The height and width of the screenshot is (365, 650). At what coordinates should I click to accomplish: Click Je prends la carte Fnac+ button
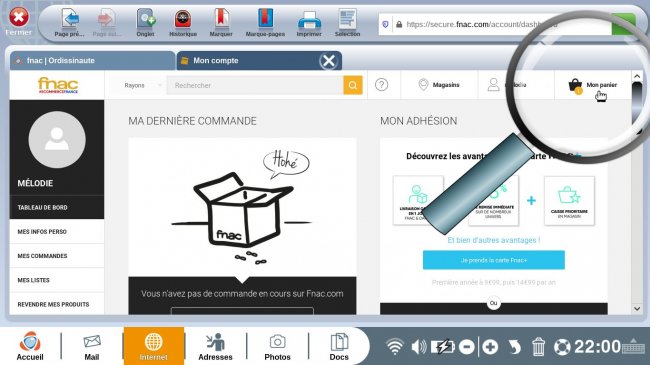coord(494,260)
